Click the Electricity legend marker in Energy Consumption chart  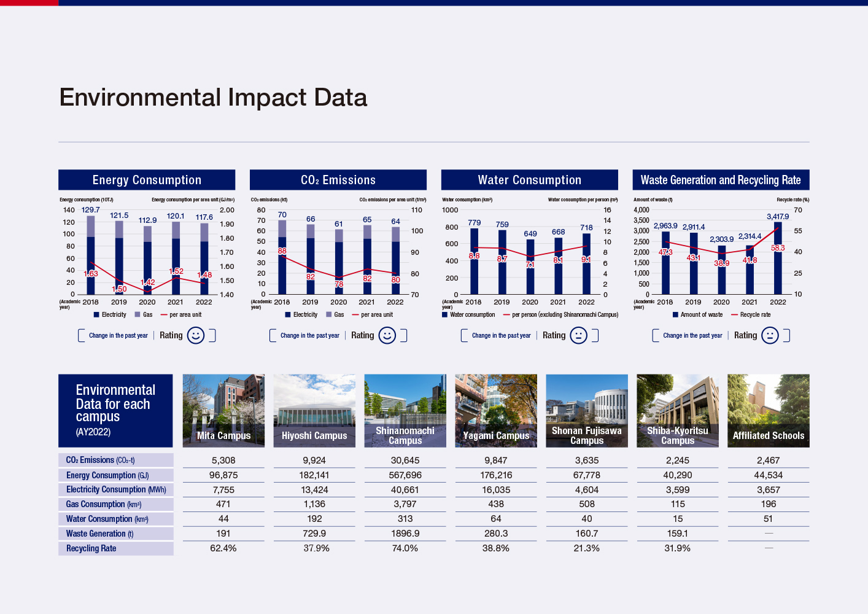[96, 314]
